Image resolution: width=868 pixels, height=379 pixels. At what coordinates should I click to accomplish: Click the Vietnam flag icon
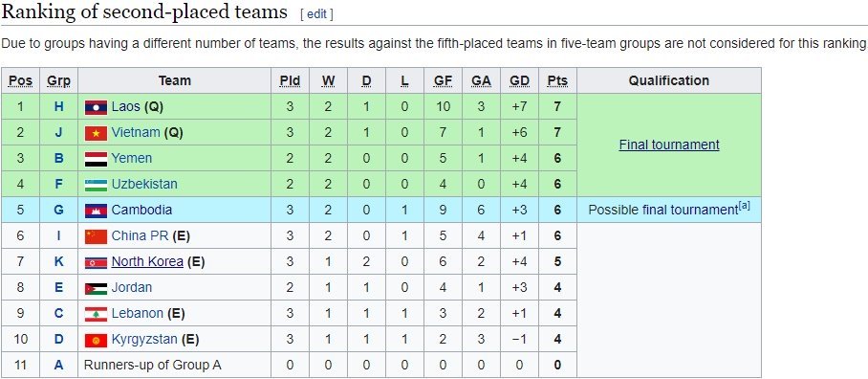(x=96, y=133)
